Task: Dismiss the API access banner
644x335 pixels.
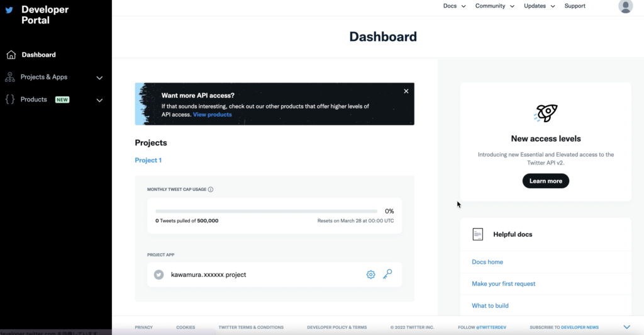Action: 406,91
